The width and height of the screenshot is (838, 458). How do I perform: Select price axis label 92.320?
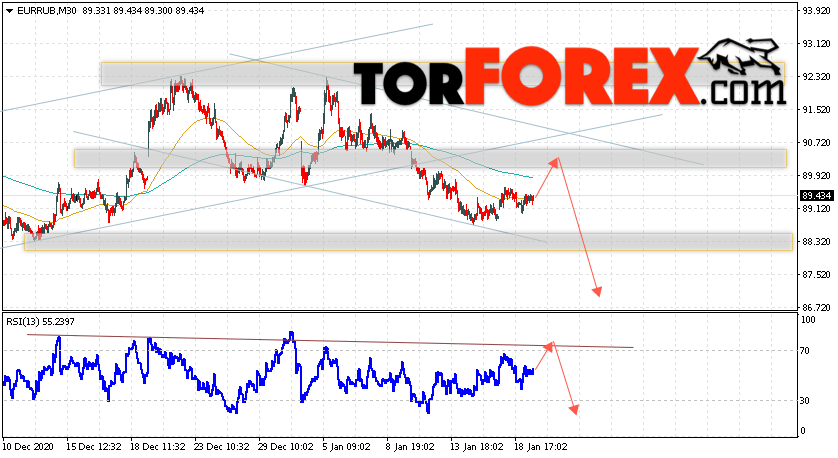pos(817,76)
